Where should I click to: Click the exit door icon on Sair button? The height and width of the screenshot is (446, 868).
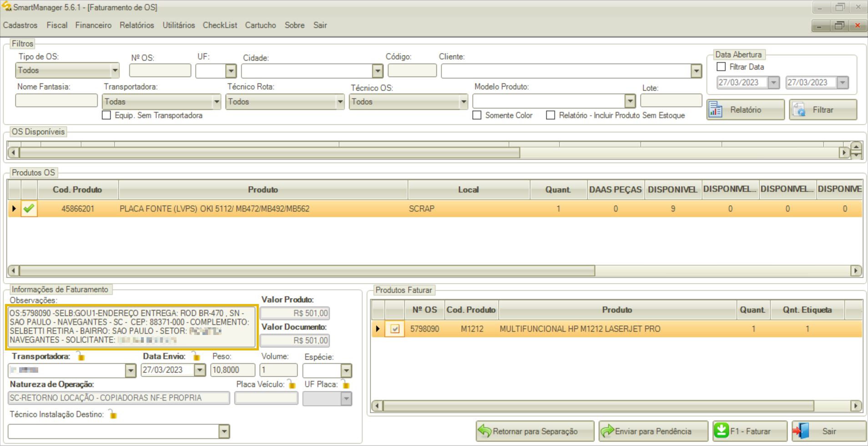coord(801,431)
